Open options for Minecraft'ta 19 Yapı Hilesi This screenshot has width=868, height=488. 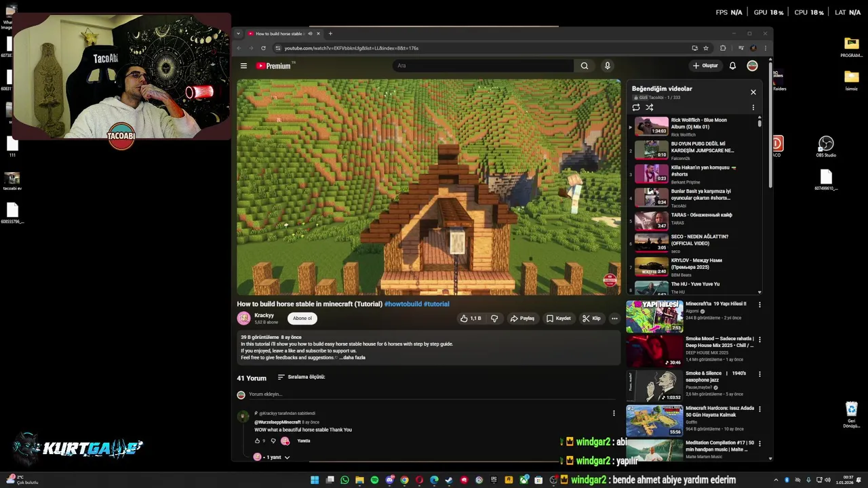(759, 304)
